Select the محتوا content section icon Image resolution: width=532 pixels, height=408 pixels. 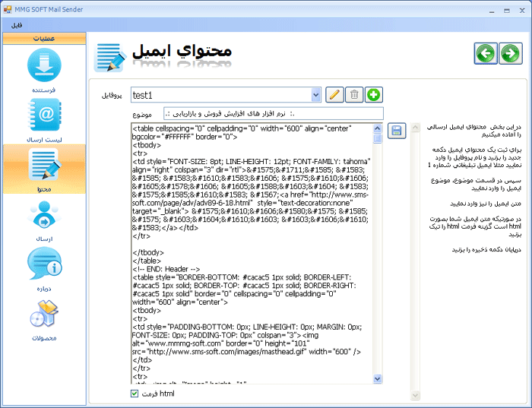pos(44,164)
